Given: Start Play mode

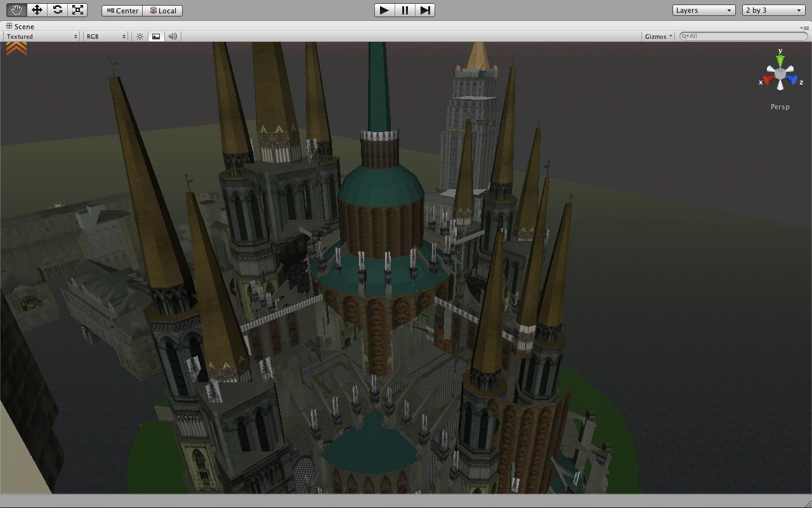Looking at the screenshot, I should tap(384, 10).
